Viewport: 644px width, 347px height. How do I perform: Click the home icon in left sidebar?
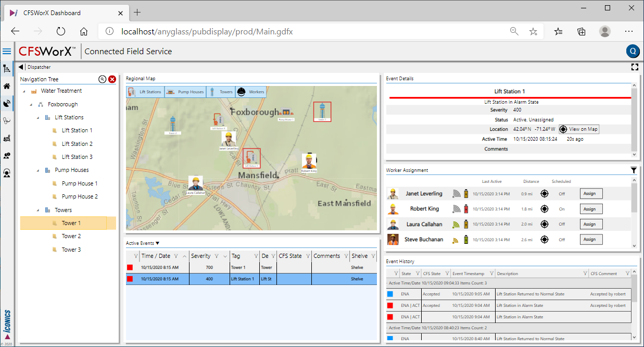click(x=7, y=86)
